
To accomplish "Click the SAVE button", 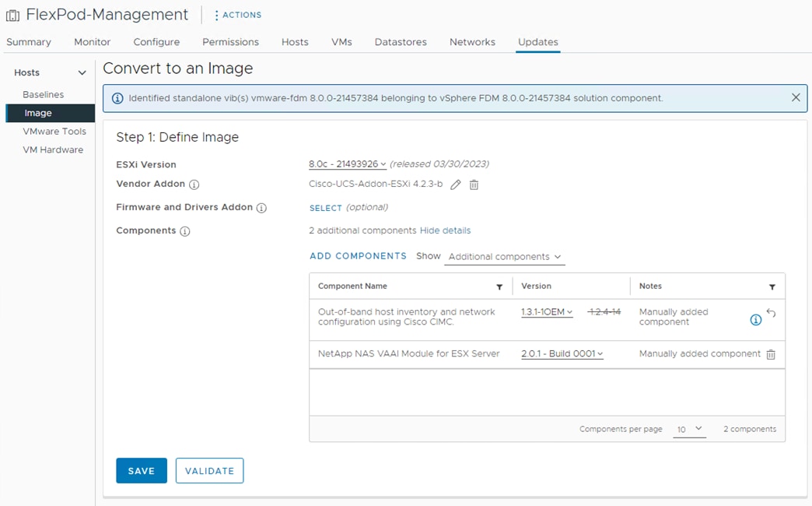I will point(142,471).
